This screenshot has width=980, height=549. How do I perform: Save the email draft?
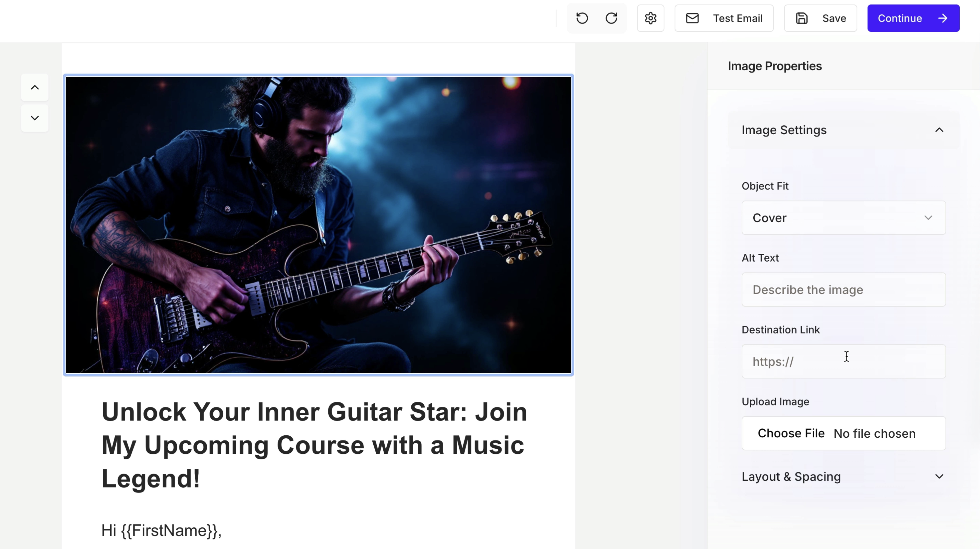click(821, 18)
